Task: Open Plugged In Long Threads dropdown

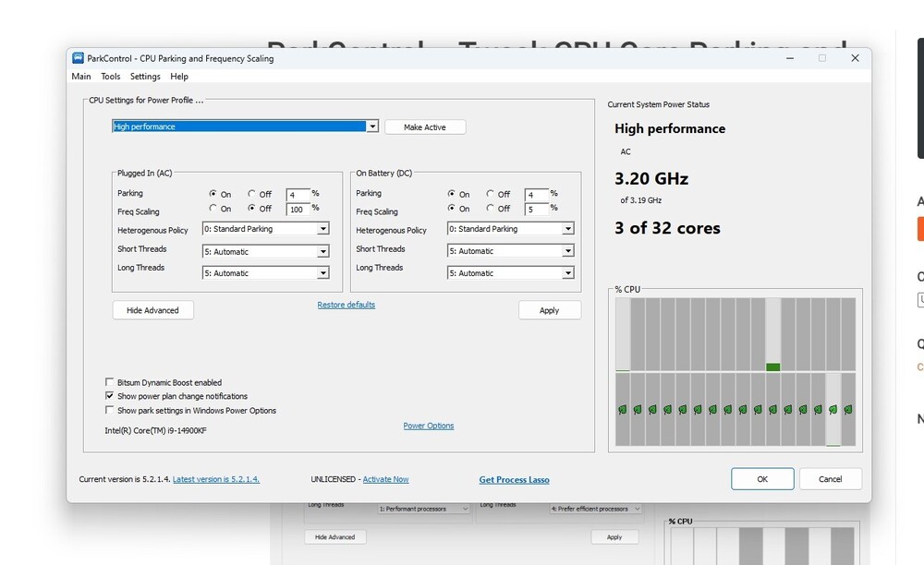Action: [x=265, y=273]
